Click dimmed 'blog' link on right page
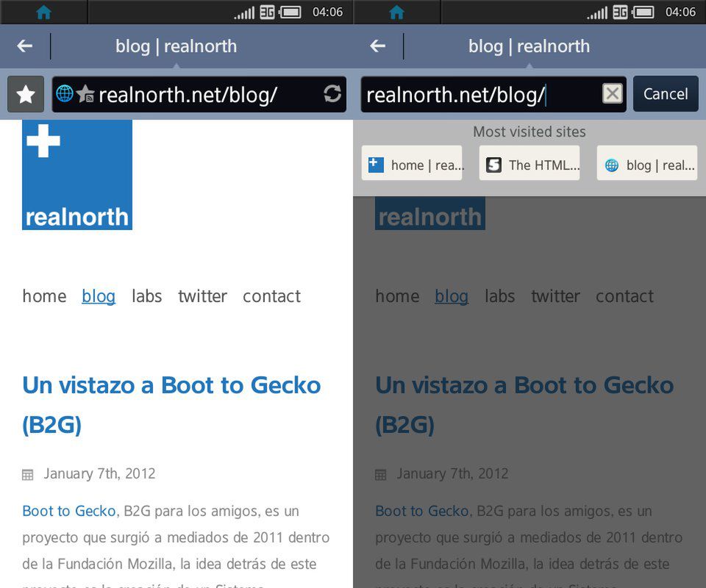 [x=452, y=296]
